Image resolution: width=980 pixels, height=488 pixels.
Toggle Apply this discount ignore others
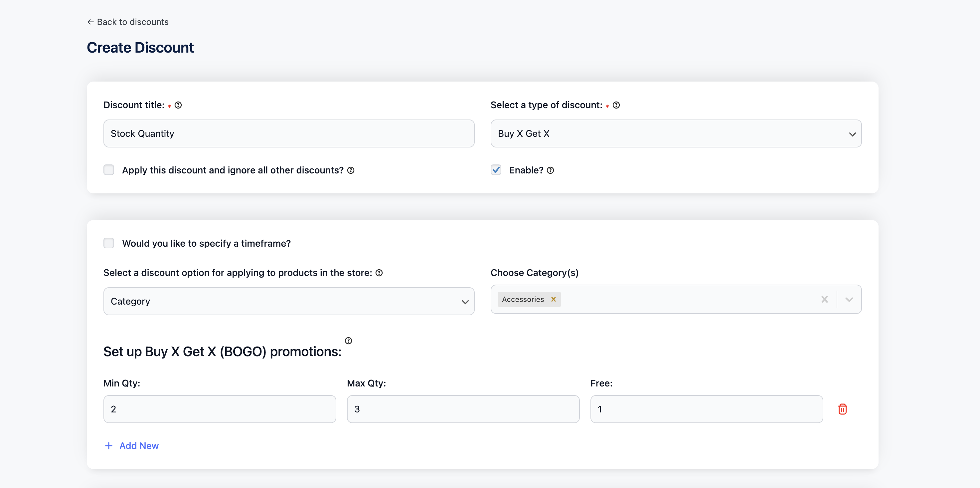(x=109, y=170)
